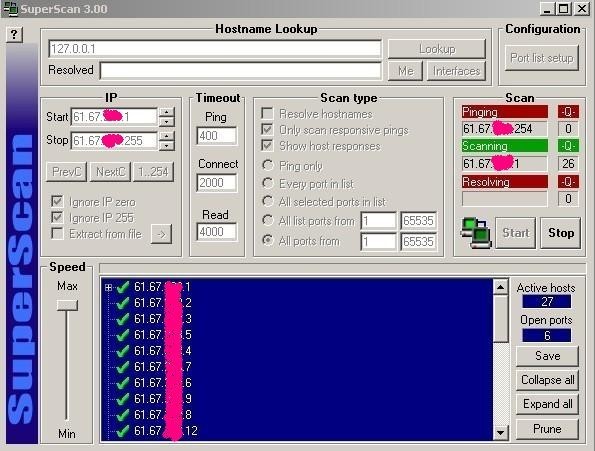Decrement the Start IP with down arrow
The image size is (595, 451).
click(x=167, y=122)
